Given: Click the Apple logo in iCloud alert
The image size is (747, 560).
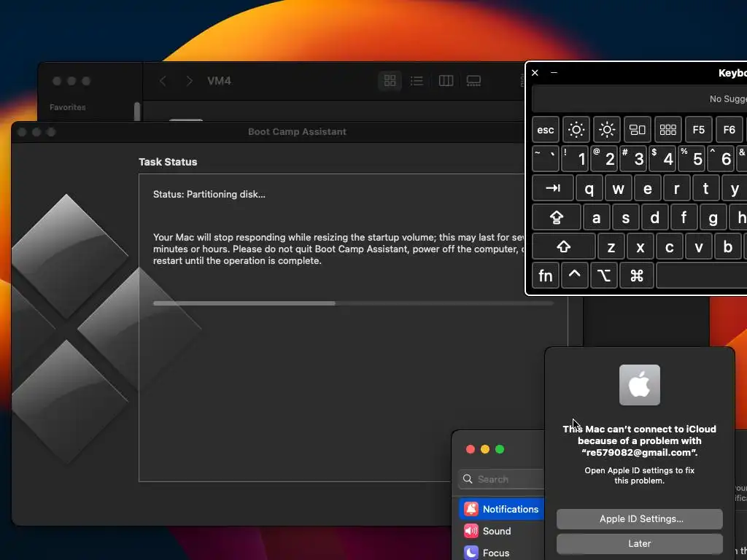Looking at the screenshot, I should [640, 385].
